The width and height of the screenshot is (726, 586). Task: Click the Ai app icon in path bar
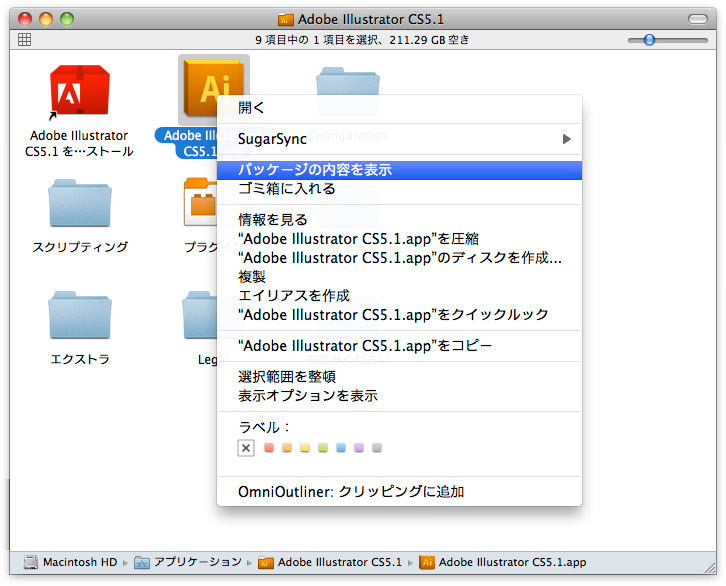point(427,562)
